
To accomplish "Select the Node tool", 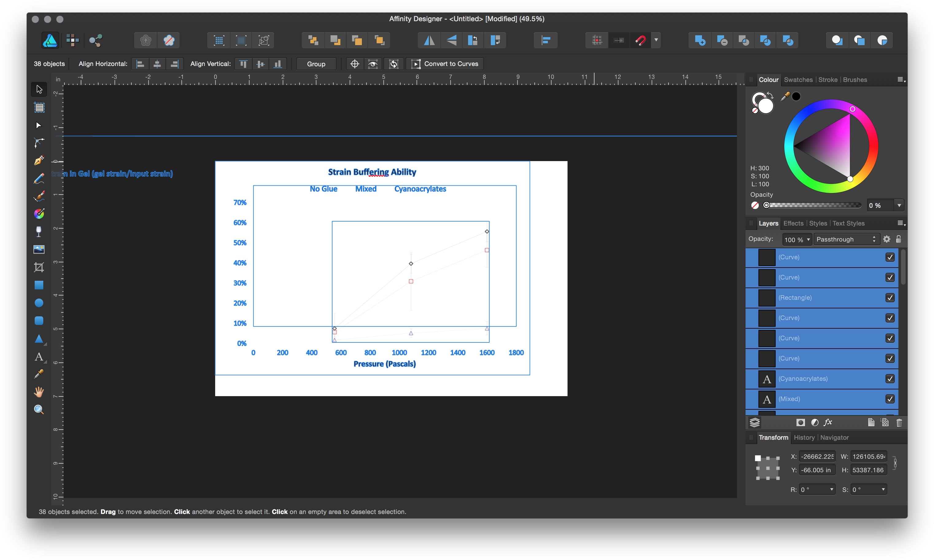I will (39, 125).
